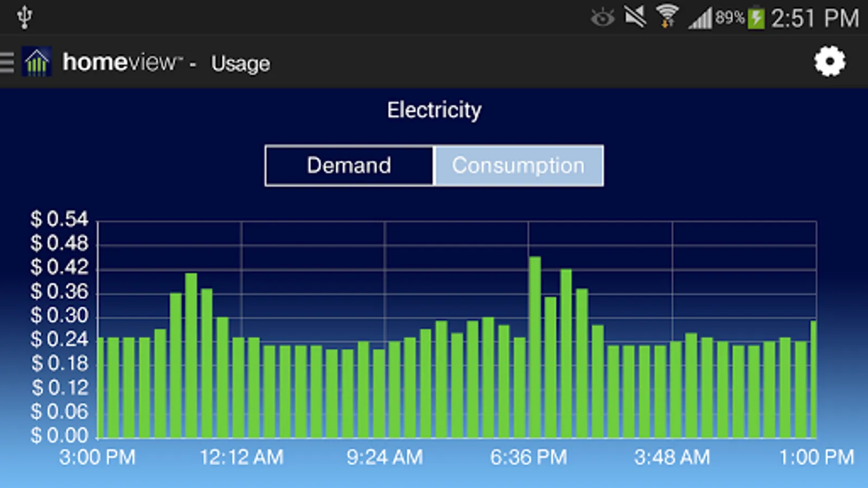Open the hamburger navigation menu
This screenshot has height=488, width=868.
pos(7,62)
